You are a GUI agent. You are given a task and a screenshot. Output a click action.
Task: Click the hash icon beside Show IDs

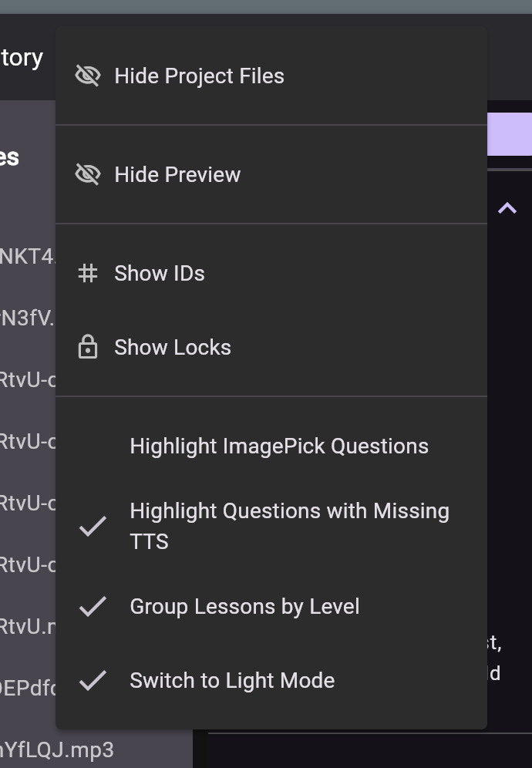[x=88, y=273]
